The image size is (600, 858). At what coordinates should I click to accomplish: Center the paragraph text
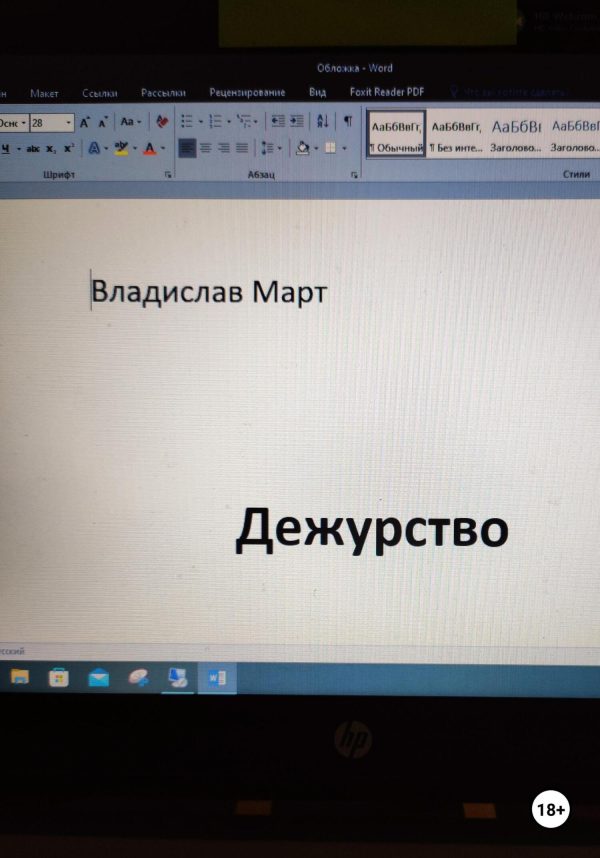click(x=206, y=148)
